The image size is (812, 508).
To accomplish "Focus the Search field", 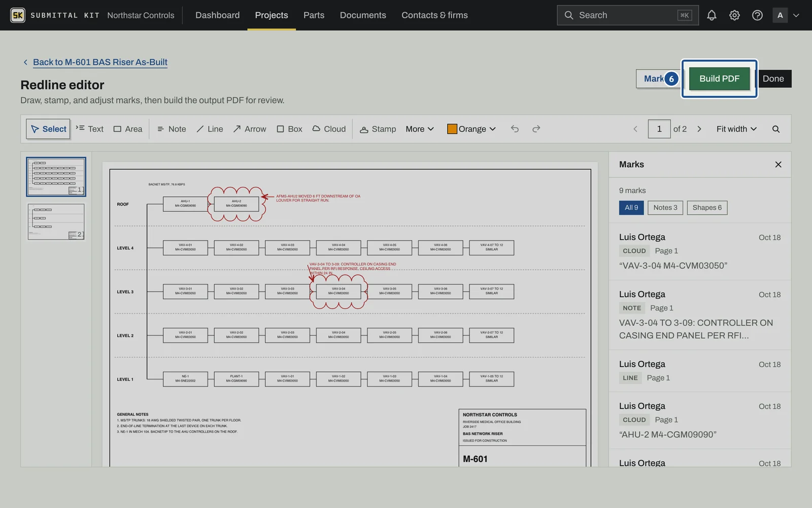I will coord(628,15).
